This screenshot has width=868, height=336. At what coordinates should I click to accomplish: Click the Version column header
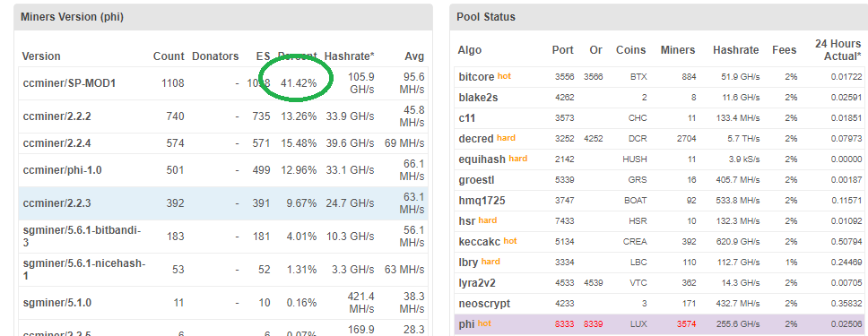(41, 56)
